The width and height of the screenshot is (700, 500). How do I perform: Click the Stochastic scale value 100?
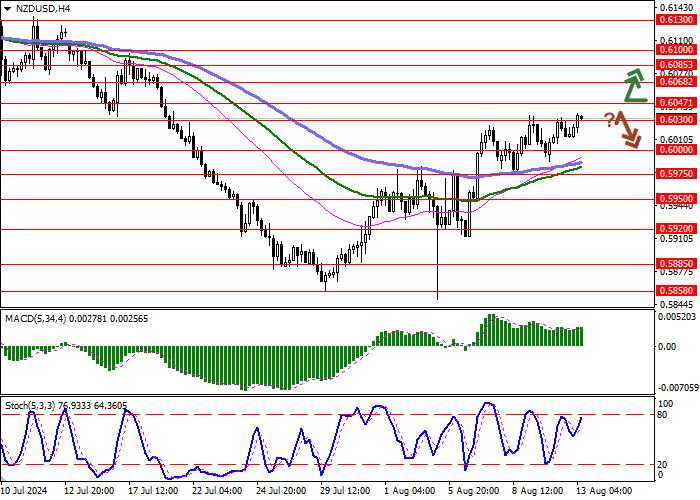tap(666, 404)
